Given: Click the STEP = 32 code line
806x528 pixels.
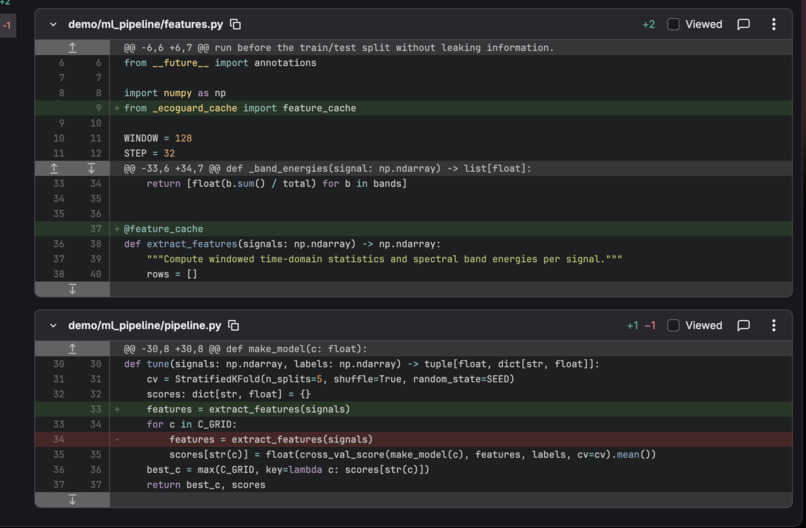Looking at the screenshot, I should click(x=413, y=153).
